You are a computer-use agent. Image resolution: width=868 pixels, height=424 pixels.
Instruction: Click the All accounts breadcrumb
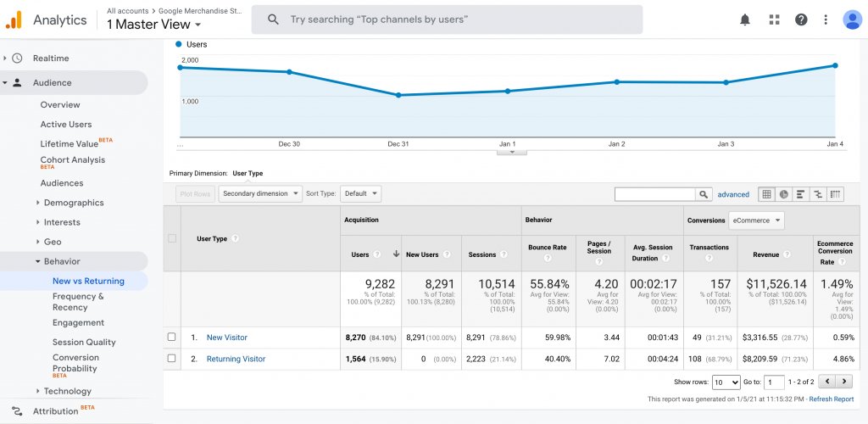pyautogui.click(x=127, y=10)
